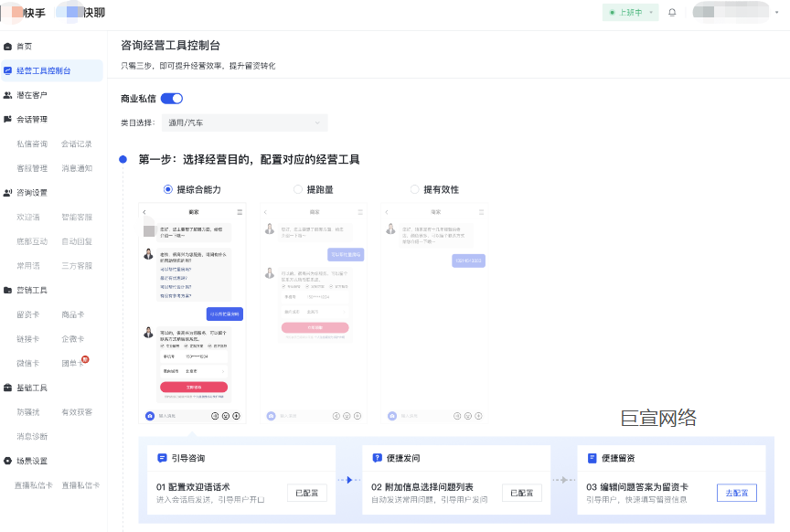Viewport: 790px width, 532px height.
Task: Click 已配置 next to 配置欢迎语话术
Action: tap(307, 492)
